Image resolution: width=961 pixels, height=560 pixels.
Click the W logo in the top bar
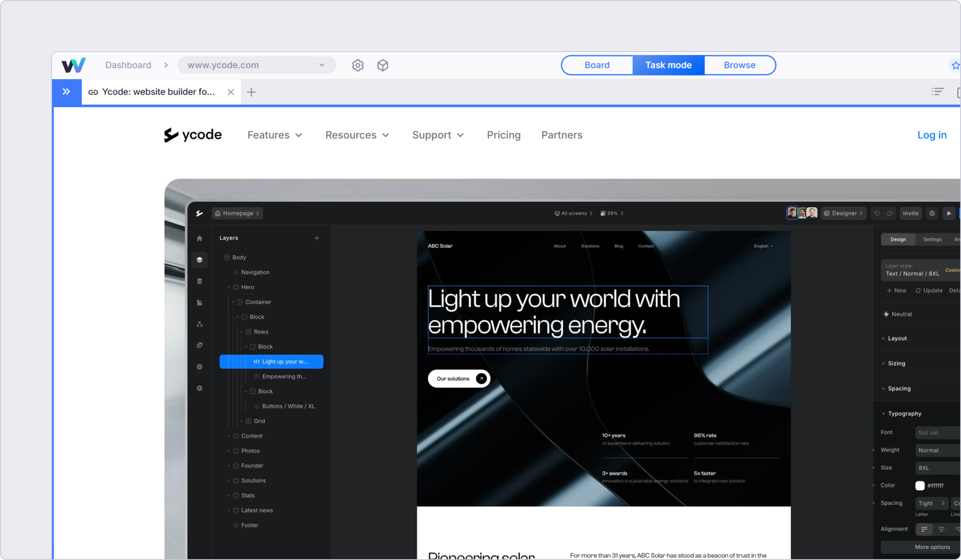(73, 65)
